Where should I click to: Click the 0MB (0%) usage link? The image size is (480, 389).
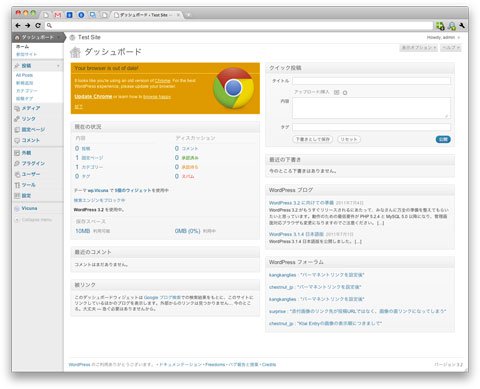[187, 231]
